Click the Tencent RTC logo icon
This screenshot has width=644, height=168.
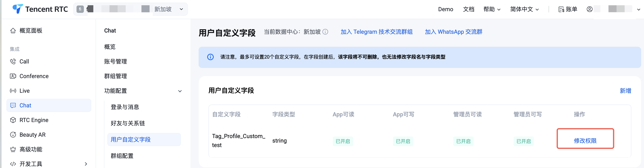point(18,9)
